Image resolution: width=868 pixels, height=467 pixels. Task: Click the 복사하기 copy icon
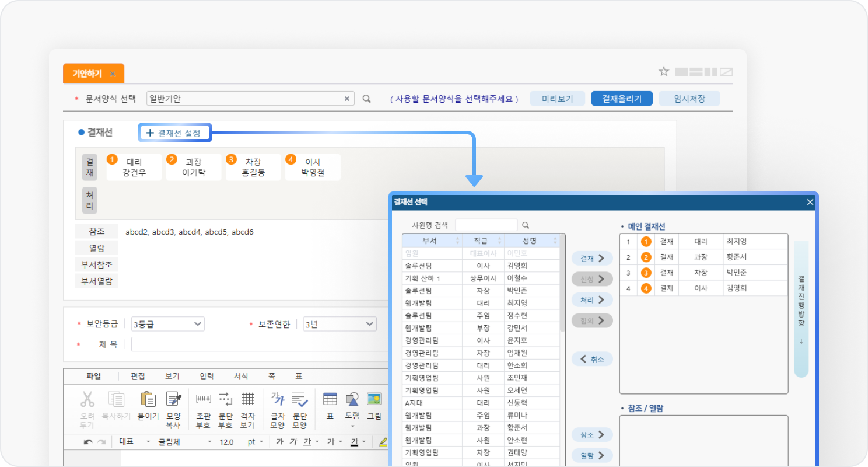[x=116, y=399]
